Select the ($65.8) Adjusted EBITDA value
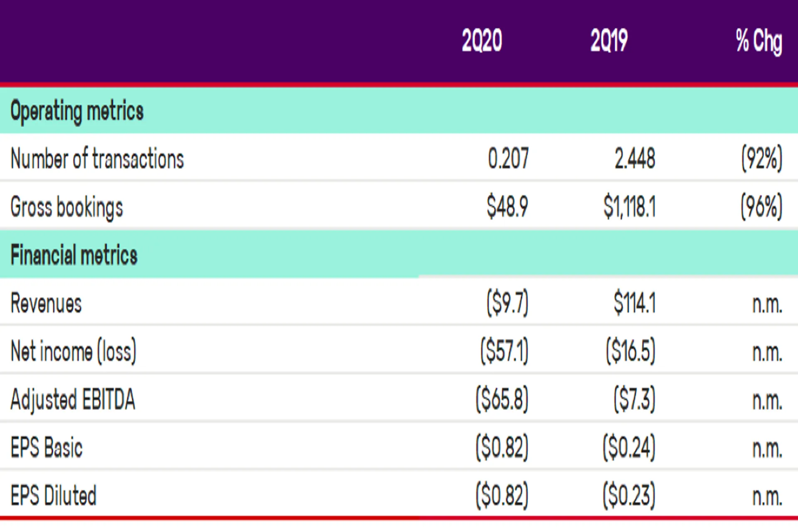 [502, 399]
